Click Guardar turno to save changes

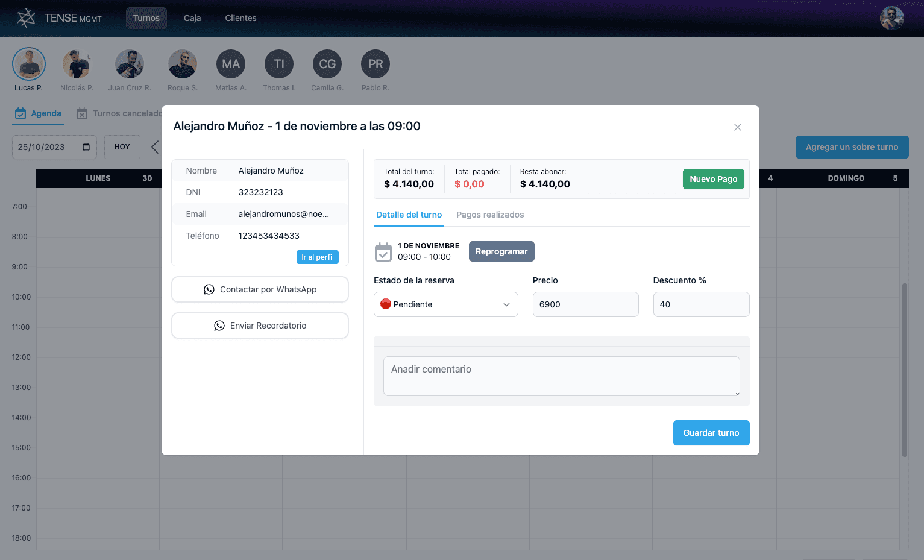tap(711, 433)
